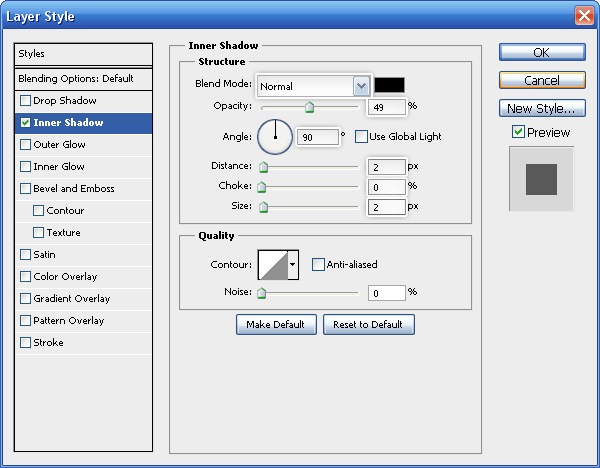Click the style preview thumbnail
The width and height of the screenshot is (600, 468).
pos(541,179)
